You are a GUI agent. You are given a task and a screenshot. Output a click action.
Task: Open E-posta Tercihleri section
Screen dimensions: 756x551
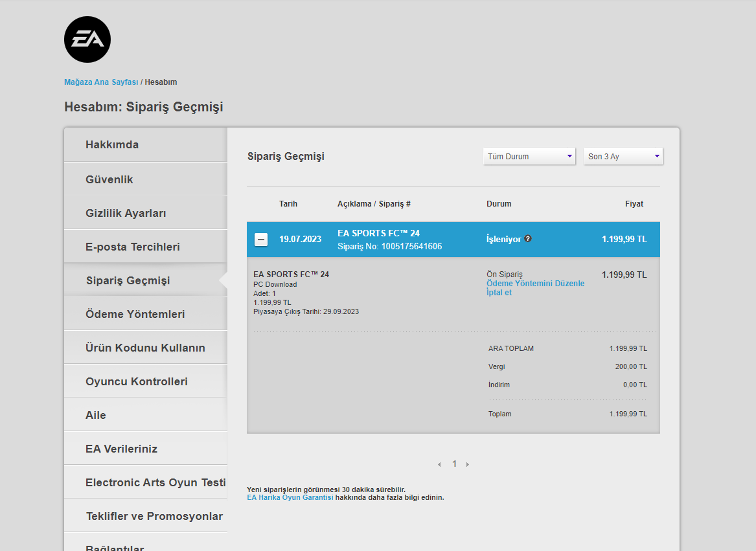(x=146, y=246)
